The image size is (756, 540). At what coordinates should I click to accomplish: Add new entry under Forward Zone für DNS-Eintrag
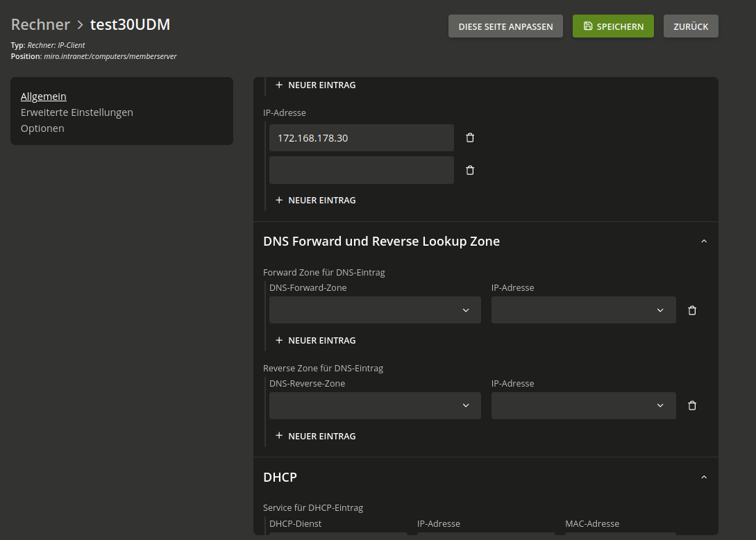pyautogui.click(x=316, y=341)
